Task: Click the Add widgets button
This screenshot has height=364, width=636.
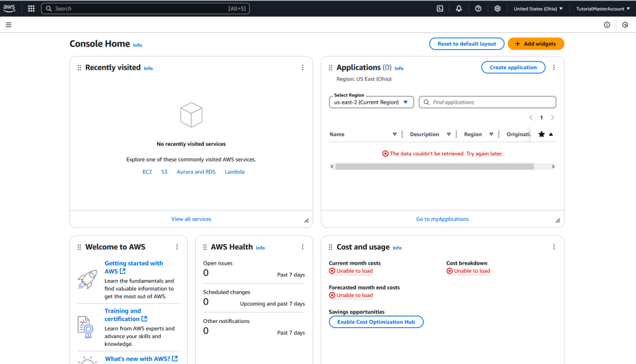Action: tap(536, 44)
